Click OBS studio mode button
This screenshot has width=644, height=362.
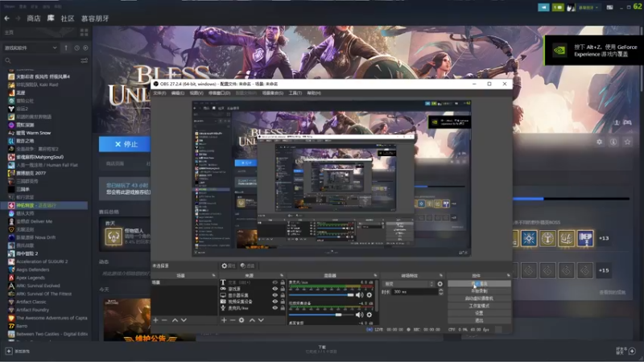pos(479,306)
